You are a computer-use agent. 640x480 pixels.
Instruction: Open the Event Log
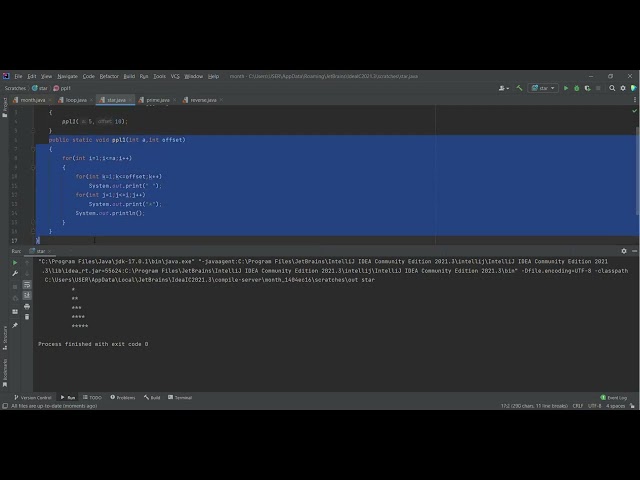[613, 398]
